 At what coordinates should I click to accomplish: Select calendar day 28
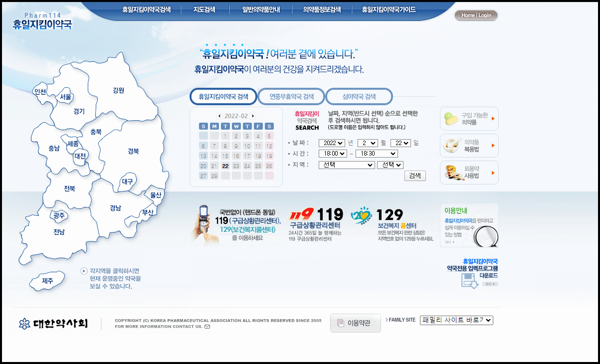pos(214,176)
